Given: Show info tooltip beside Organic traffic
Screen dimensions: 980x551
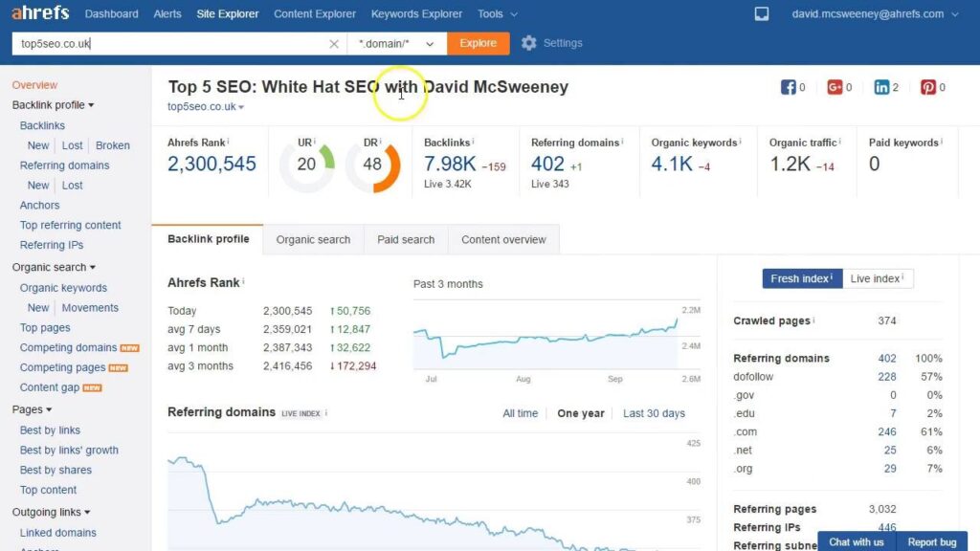Looking at the screenshot, I should 839,142.
